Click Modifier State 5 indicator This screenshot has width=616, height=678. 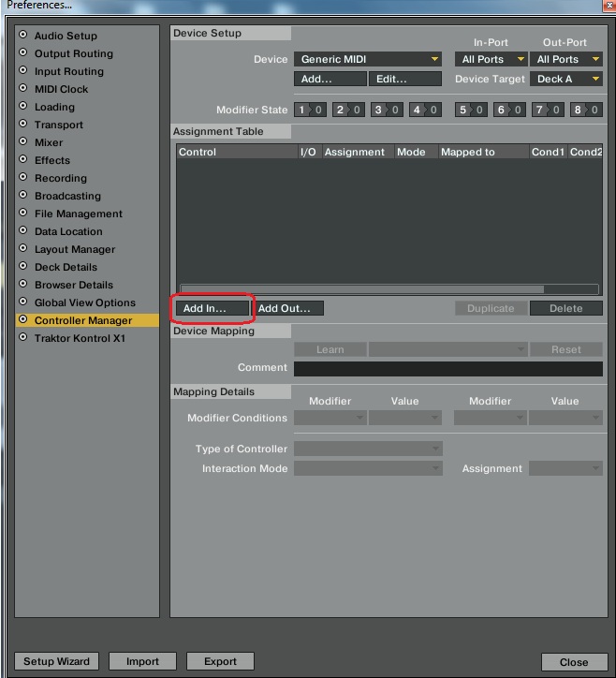471,110
